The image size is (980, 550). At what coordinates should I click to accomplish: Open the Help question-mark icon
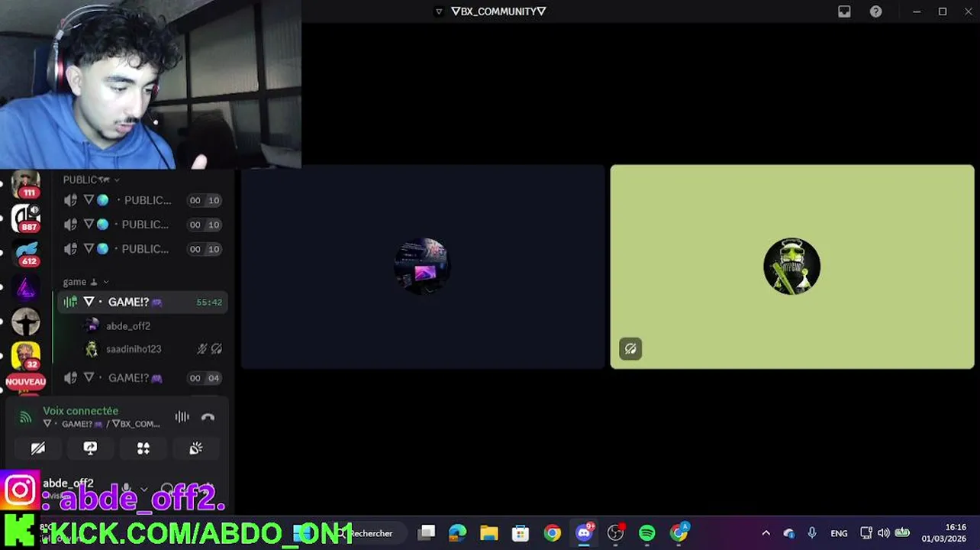[x=876, y=11]
